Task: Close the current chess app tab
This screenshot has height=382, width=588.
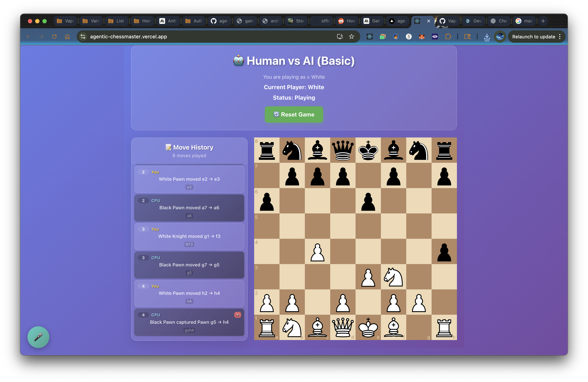Action: point(429,21)
